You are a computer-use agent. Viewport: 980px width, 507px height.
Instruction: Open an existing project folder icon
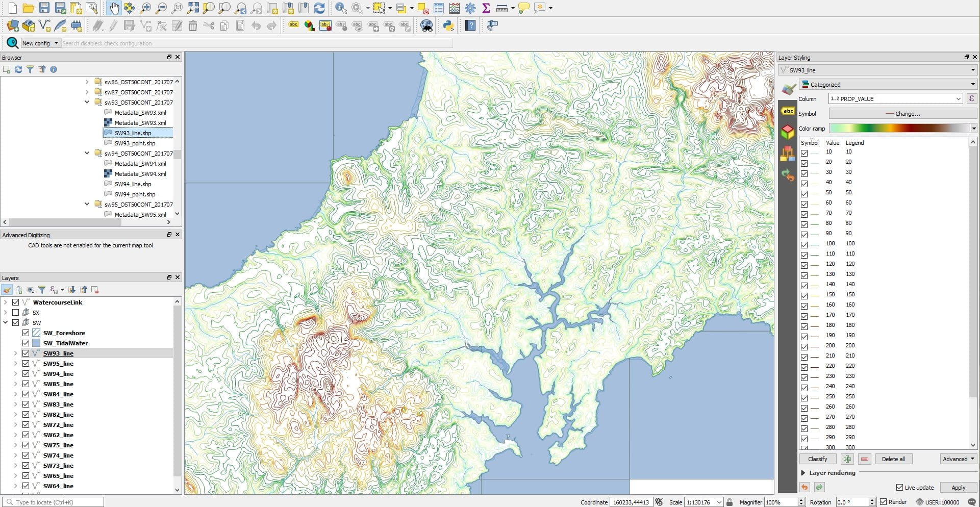[x=29, y=8]
